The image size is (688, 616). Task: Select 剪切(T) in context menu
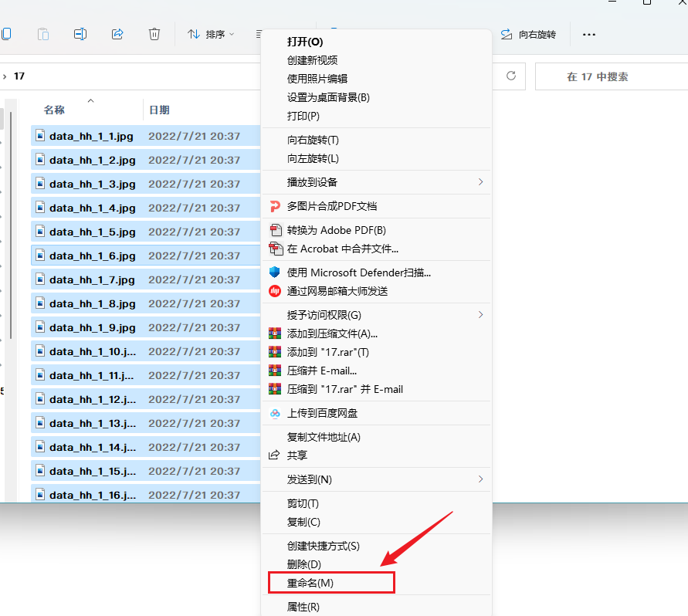pos(303,503)
